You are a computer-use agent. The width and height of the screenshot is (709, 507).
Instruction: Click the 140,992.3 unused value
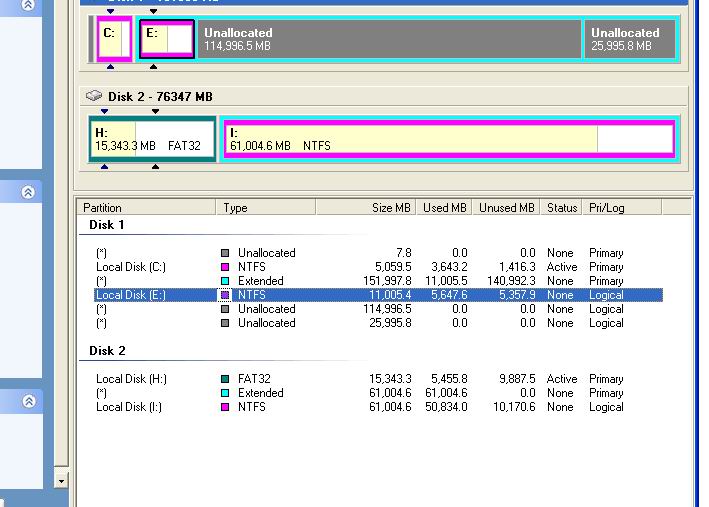click(511, 281)
